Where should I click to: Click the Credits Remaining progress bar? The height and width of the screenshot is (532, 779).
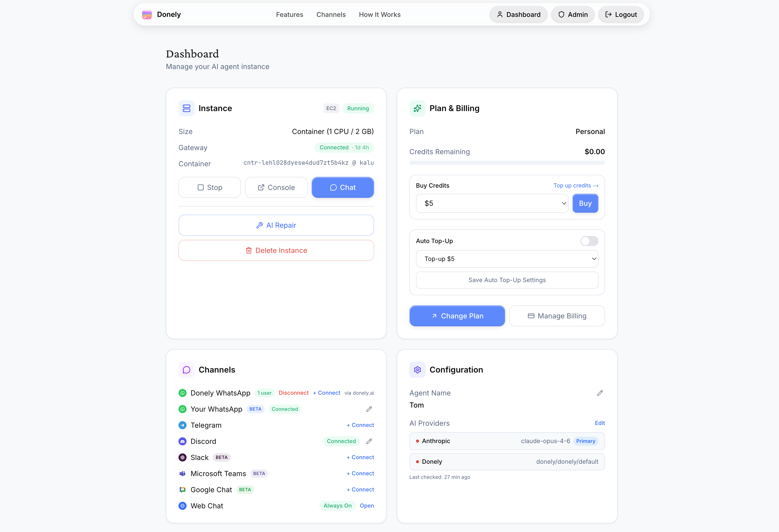pos(507,163)
